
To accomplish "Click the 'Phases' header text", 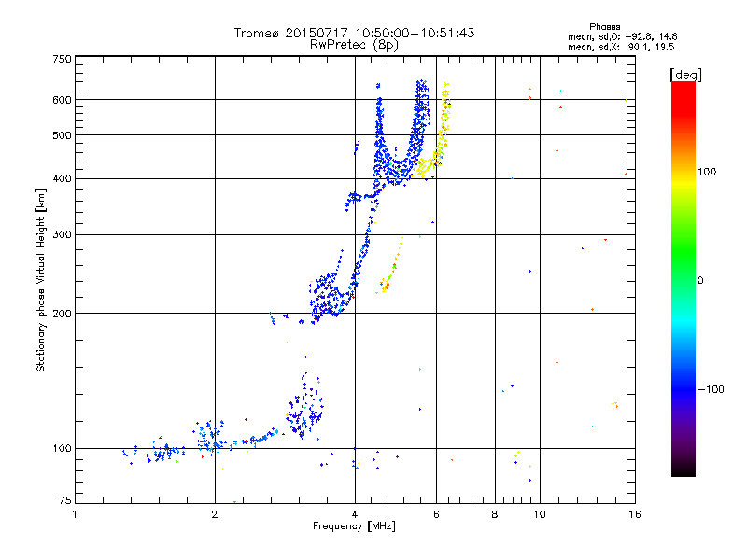I will [604, 27].
